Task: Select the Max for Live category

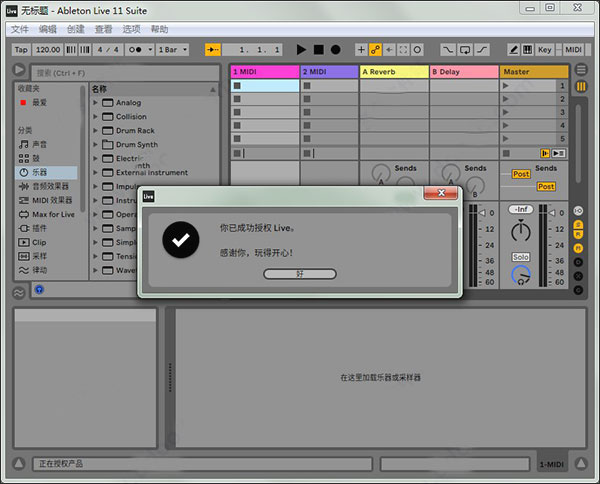Action: coord(47,214)
